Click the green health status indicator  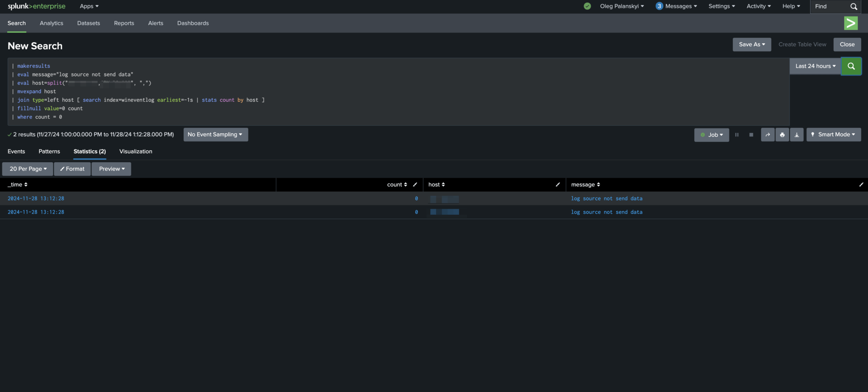(587, 6)
